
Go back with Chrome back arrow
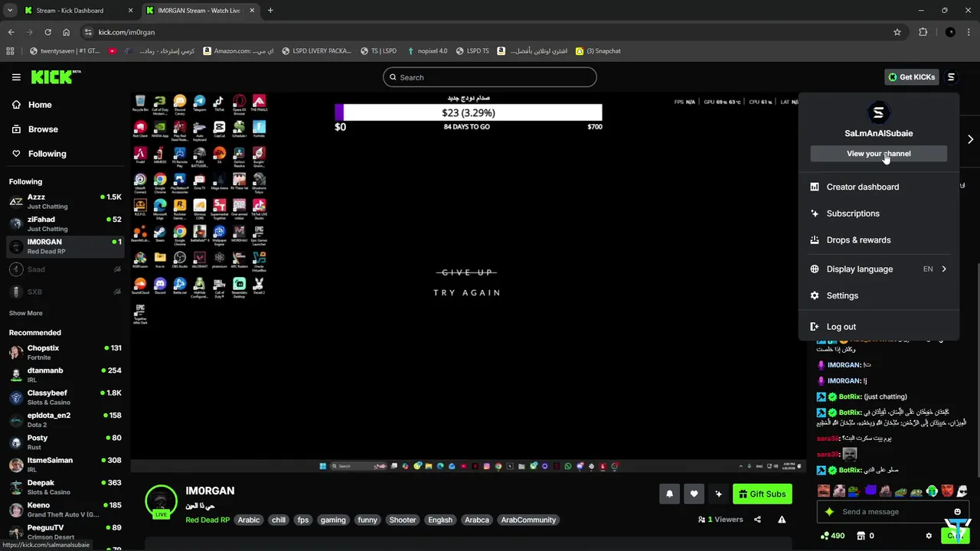click(x=11, y=32)
